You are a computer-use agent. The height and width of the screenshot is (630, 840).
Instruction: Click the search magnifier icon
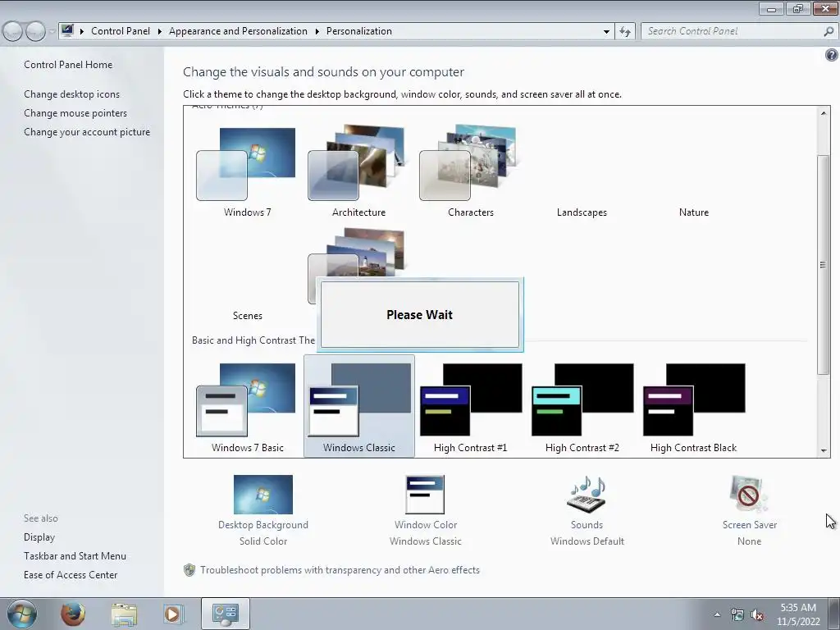(x=829, y=32)
